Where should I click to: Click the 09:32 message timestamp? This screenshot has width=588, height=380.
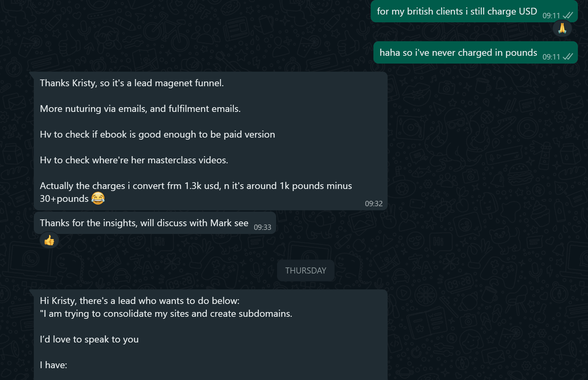click(373, 204)
